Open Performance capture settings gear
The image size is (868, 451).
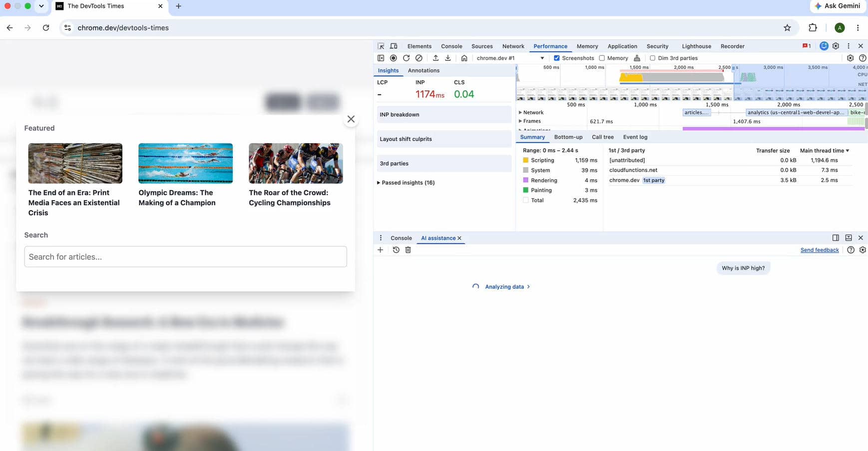point(850,58)
